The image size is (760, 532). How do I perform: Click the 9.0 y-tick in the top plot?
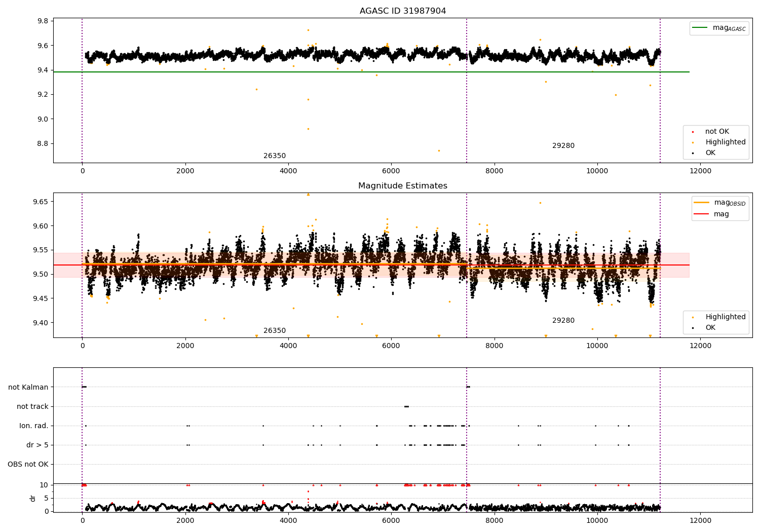[x=43, y=120]
